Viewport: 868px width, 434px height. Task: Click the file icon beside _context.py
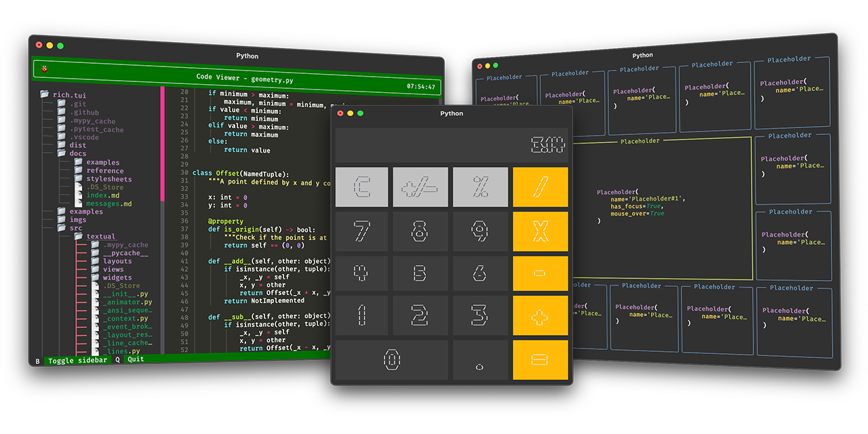coord(95,319)
